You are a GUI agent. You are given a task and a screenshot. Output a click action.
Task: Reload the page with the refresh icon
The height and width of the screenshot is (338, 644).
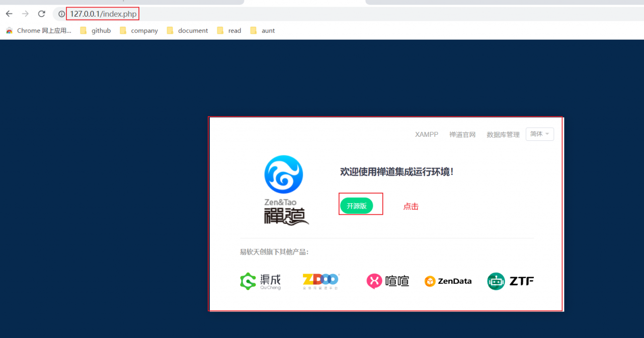click(x=42, y=14)
